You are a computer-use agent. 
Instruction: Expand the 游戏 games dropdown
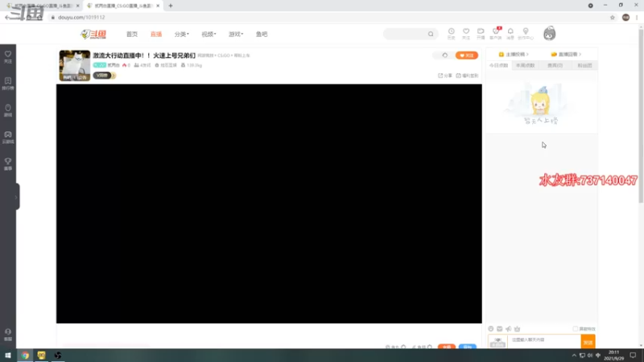[236, 34]
